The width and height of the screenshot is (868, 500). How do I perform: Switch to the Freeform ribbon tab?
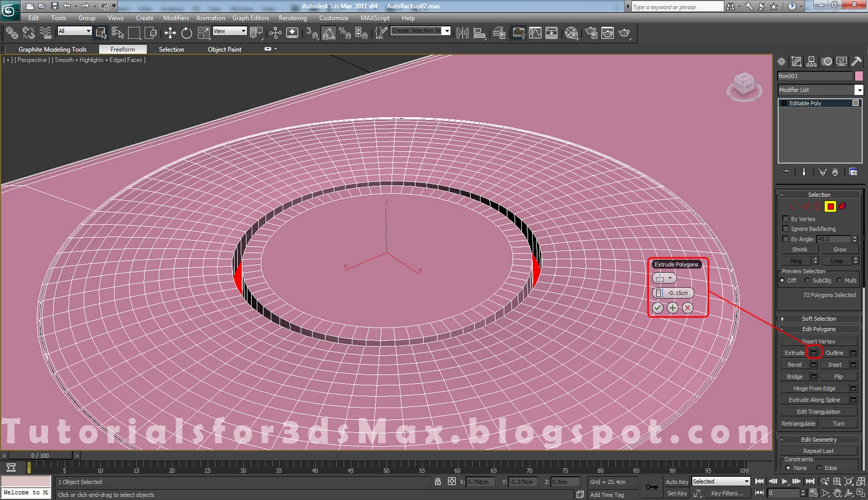pyautogui.click(x=123, y=49)
